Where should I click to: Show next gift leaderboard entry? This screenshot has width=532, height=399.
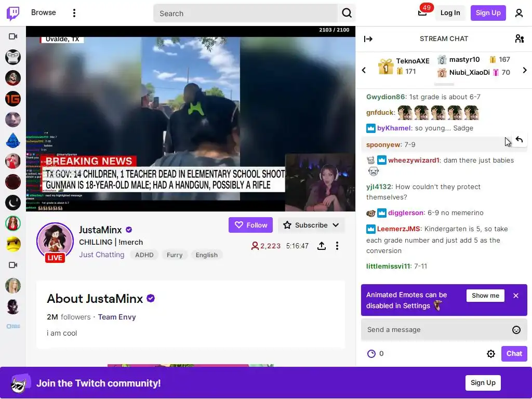(x=525, y=70)
